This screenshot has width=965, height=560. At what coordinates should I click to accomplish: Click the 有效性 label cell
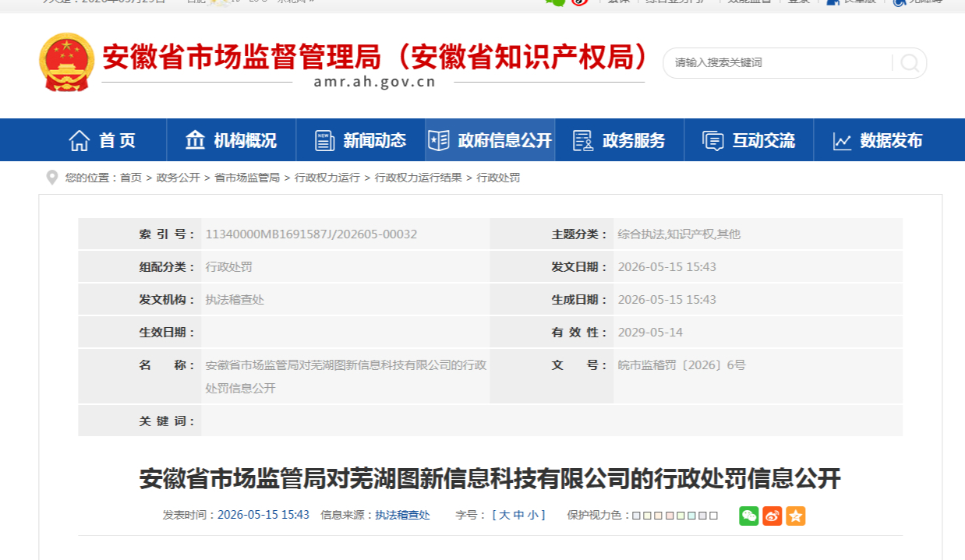[x=552, y=332]
